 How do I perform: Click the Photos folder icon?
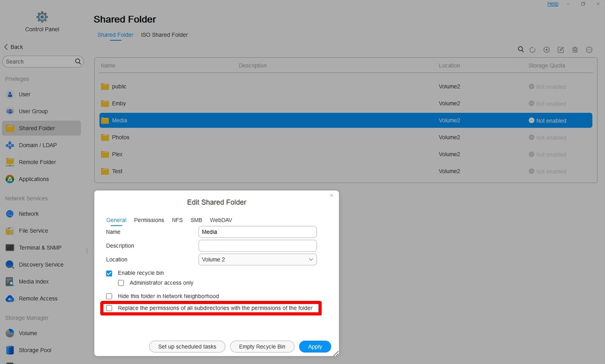(x=105, y=138)
